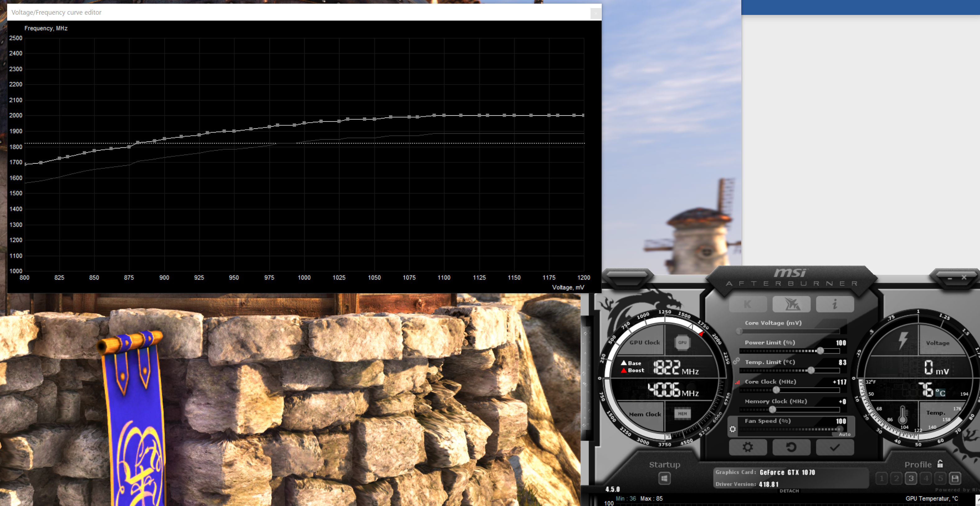Click the GPU chip icon in the clock gauge
Image resolution: width=980 pixels, height=506 pixels.
point(682,342)
